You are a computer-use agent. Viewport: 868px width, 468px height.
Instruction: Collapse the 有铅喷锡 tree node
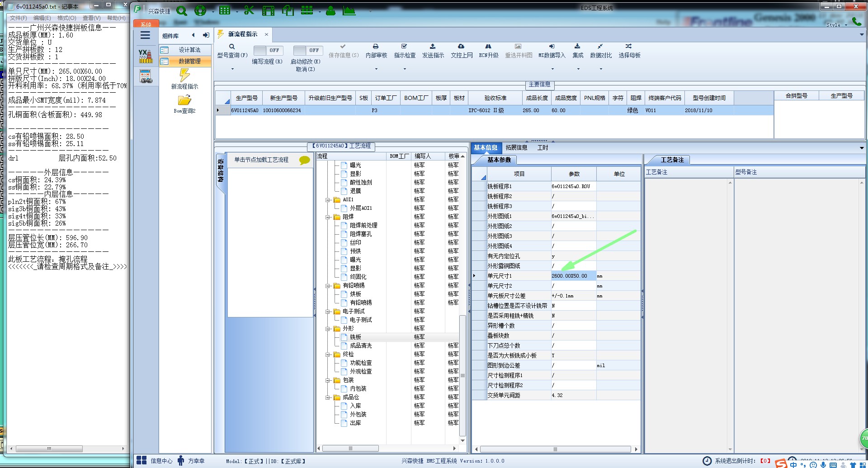pyautogui.click(x=328, y=286)
